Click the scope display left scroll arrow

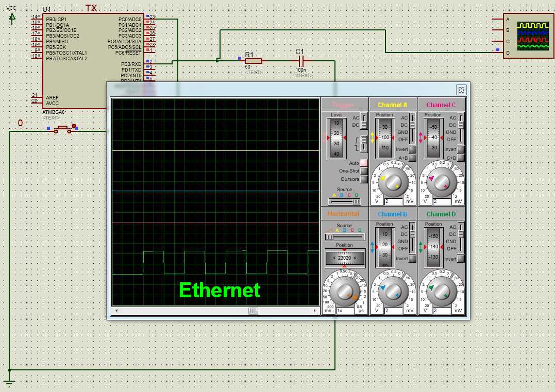(116, 311)
